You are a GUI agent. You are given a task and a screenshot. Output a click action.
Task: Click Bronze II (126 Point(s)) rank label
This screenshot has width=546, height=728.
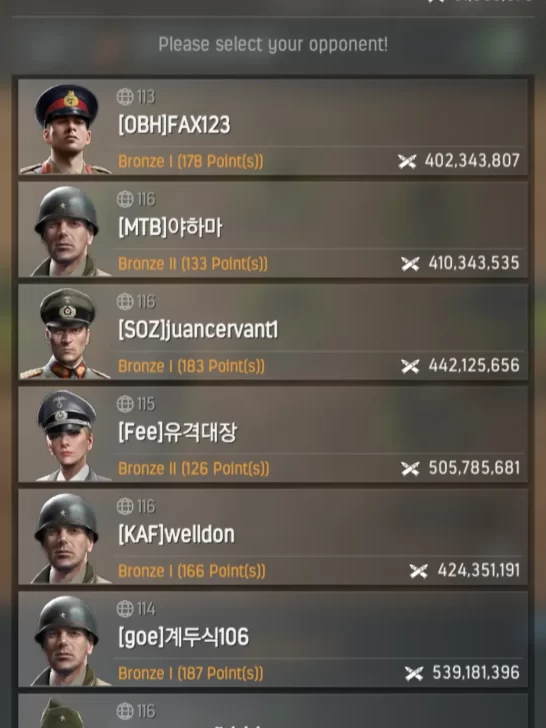(x=194, y=468)
